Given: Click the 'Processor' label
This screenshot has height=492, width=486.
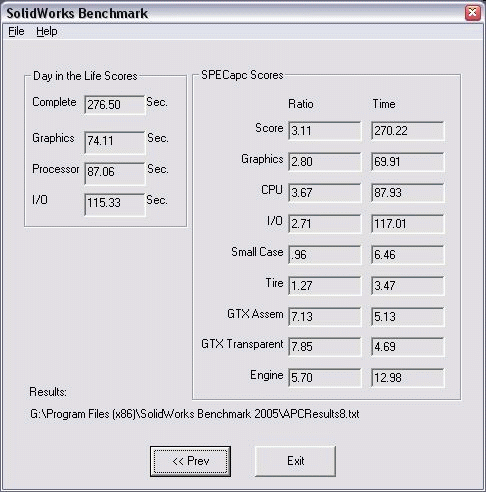Looking at the screenshot, I should tap(56, 169).
